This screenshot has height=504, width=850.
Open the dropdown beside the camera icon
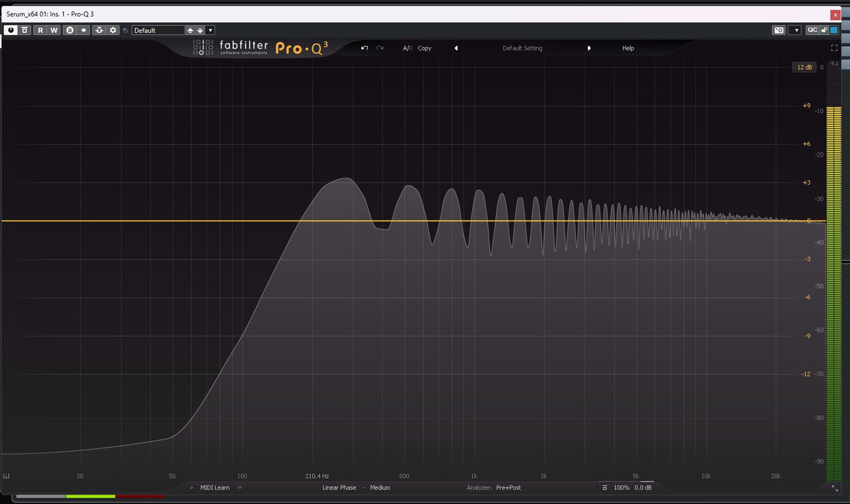[x=795, y=30]
